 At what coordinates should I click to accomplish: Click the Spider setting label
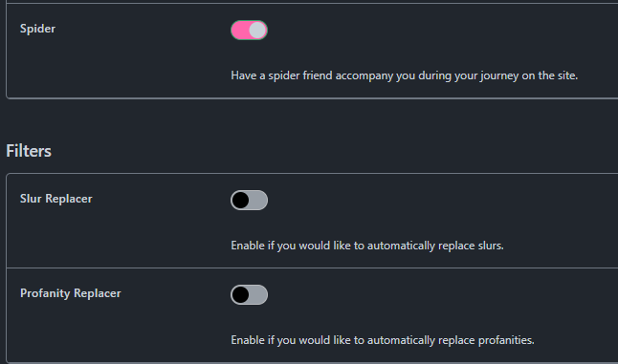(38, 29)
